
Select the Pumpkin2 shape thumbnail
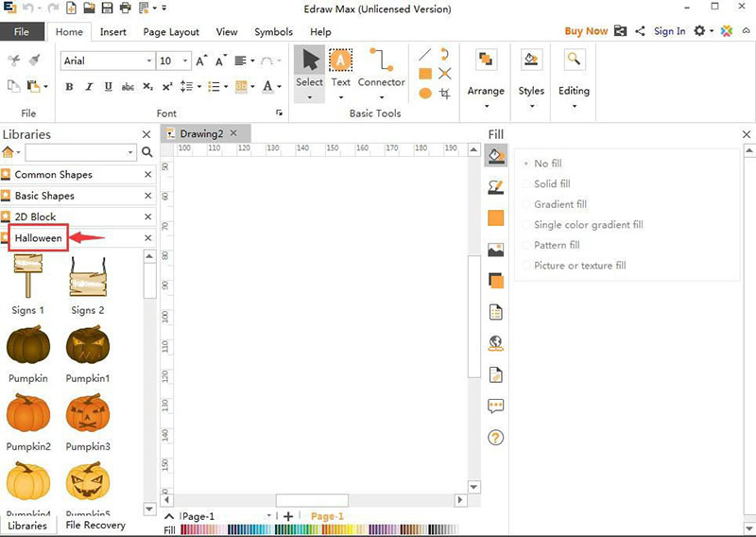pyautogui.click(x=28, y=414)
